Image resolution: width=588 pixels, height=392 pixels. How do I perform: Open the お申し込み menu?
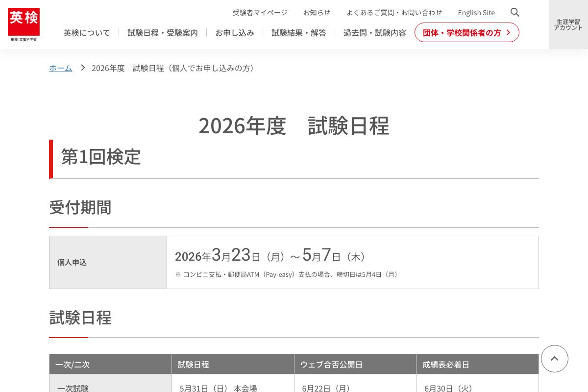234,32
